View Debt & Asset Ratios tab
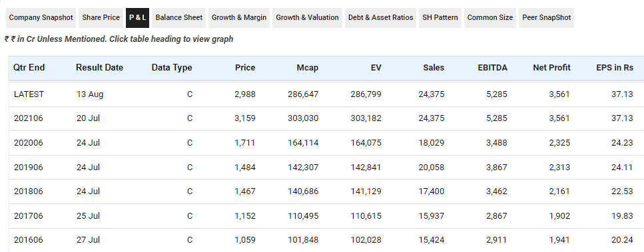 [381, 17]
